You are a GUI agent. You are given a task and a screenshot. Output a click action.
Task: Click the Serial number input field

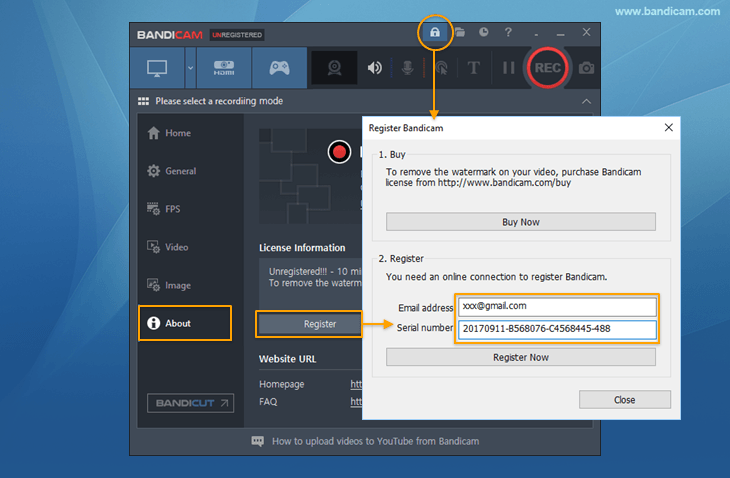click(557, 329)
